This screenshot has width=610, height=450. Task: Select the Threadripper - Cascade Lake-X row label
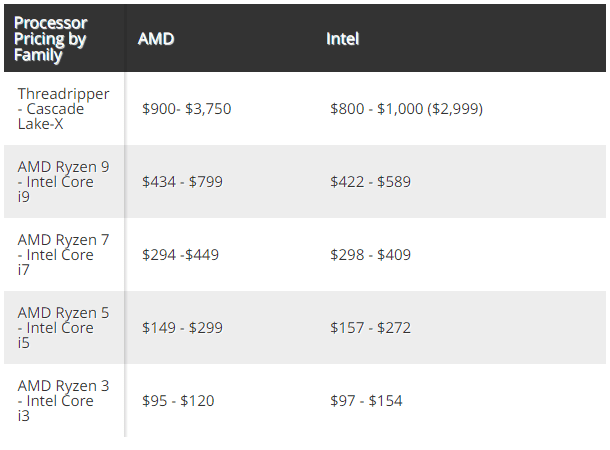pos(63,108)
